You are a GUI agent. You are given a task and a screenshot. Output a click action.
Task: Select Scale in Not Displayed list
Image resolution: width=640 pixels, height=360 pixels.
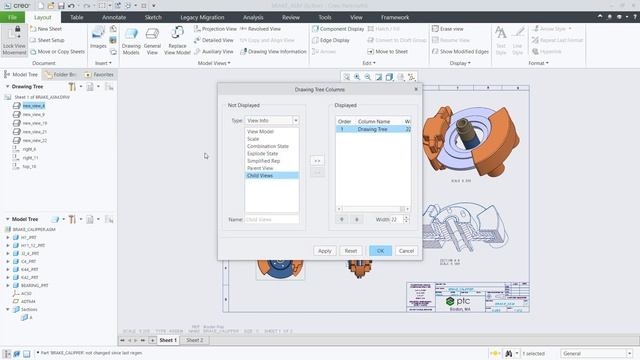272,139
